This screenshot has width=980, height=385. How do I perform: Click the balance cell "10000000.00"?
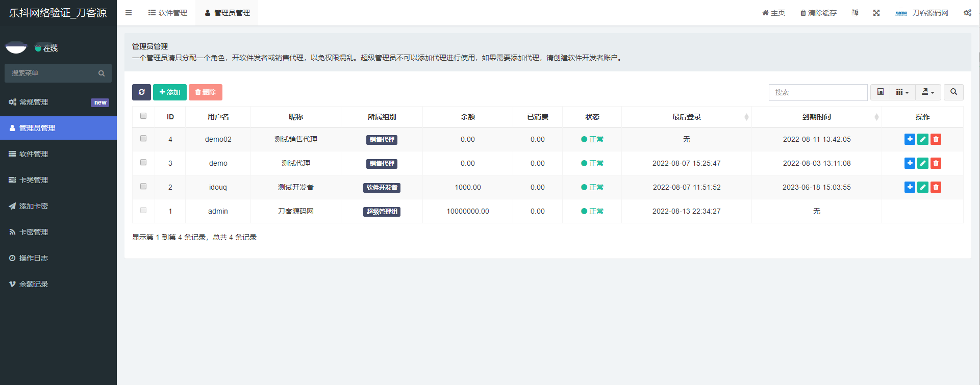[x=468, y=211]
